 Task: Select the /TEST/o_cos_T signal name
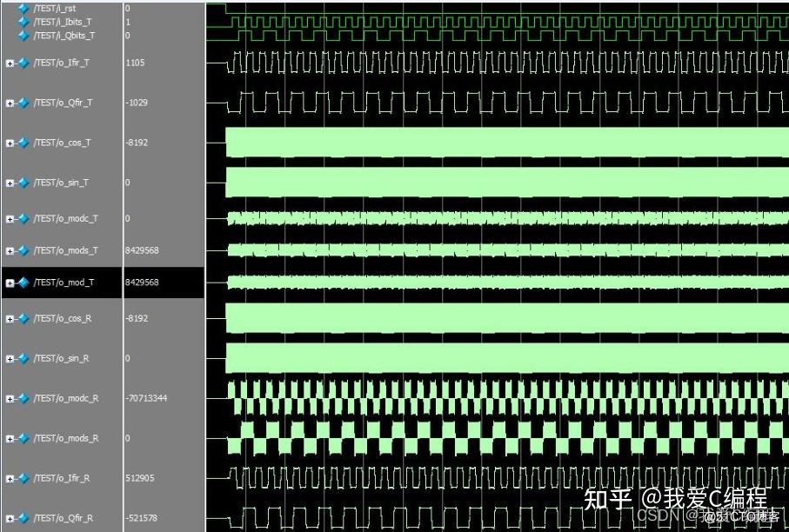coord(62,143)
